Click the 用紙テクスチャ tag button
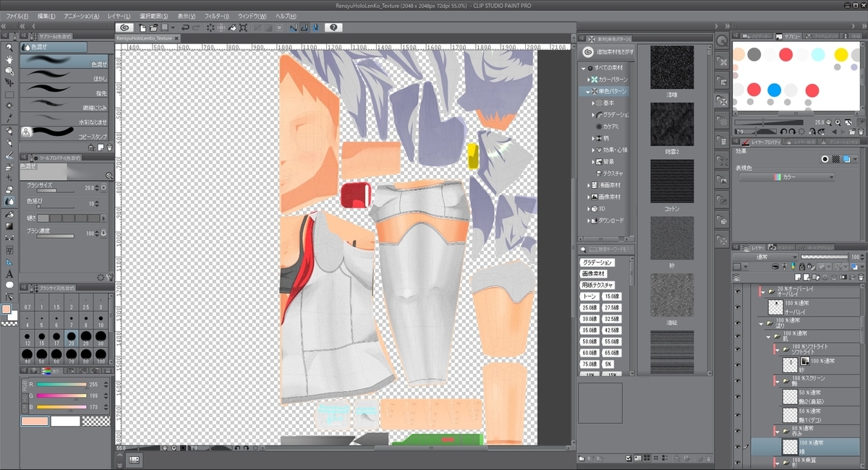 [597, 285]
